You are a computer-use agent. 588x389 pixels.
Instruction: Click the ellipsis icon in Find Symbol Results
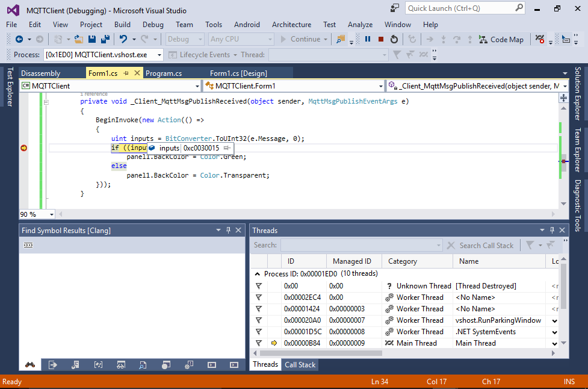tap(28, 245)
